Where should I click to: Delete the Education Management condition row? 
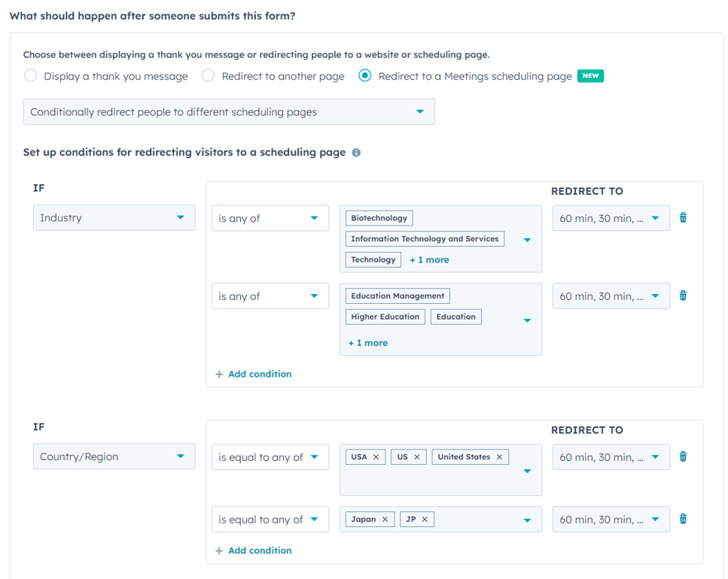pyautogui.click(x=683, y=296)
